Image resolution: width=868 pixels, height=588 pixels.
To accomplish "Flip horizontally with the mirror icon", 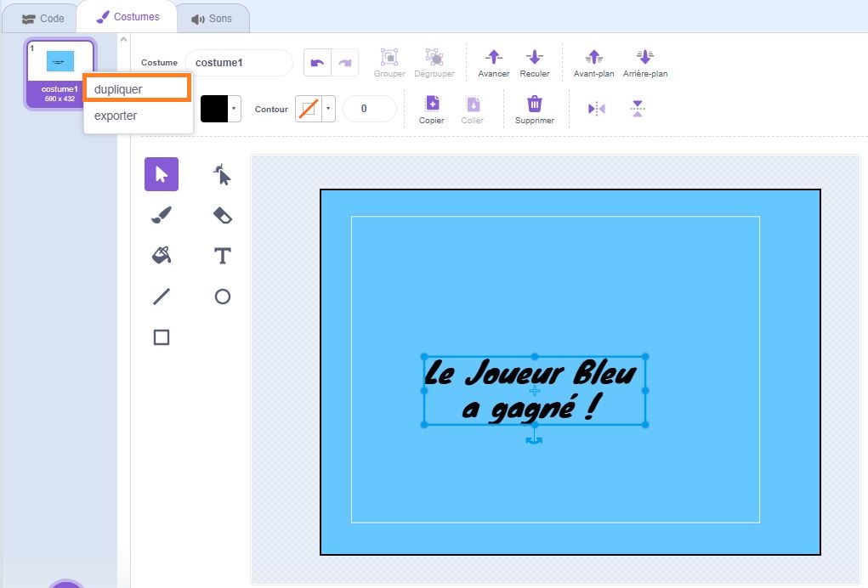I will [597, 109].
